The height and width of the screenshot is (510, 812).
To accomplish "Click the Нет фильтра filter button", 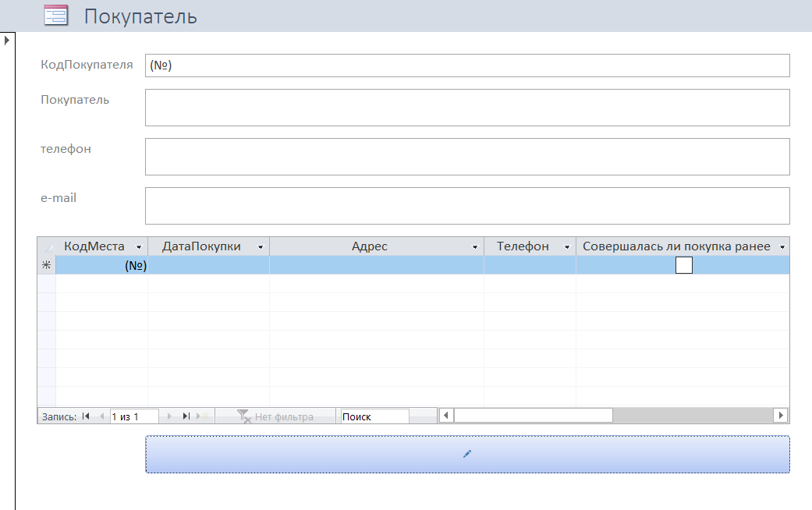I will click(x=275, y=416).
